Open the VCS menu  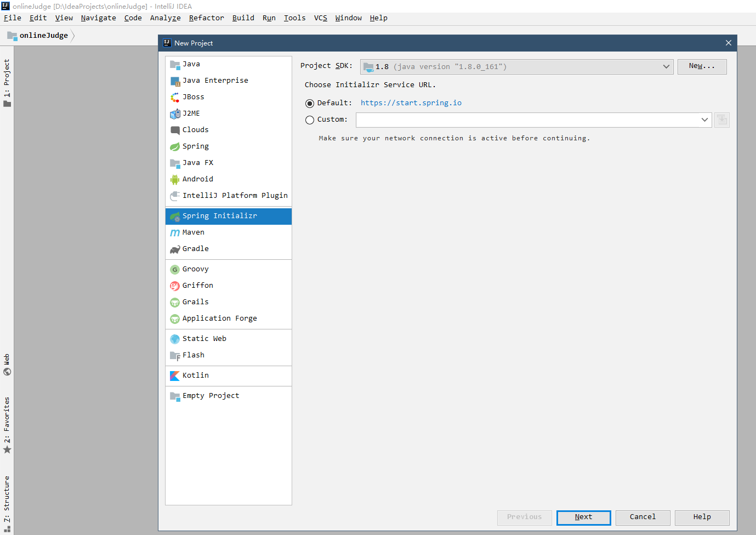321,18
